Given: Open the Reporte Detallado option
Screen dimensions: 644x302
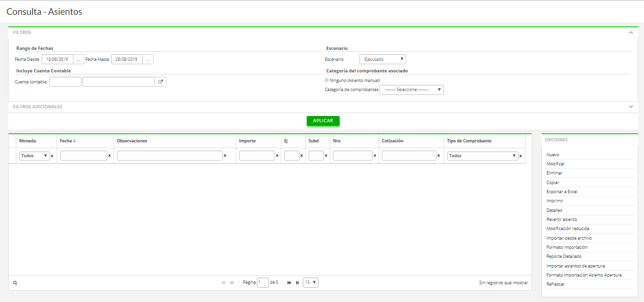Looking at the screenshot, I should [565, 256].
